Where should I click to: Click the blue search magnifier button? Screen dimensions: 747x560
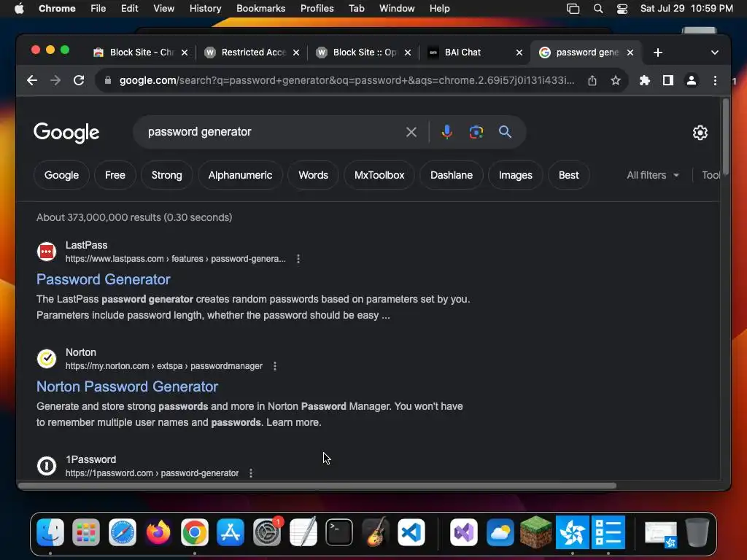click(x=505, y=132)
